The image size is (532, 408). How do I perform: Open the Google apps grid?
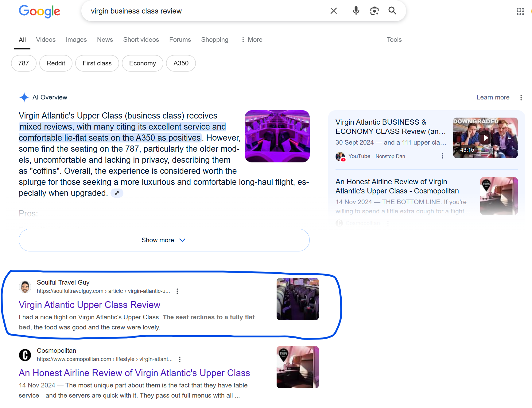click(520, 12)
